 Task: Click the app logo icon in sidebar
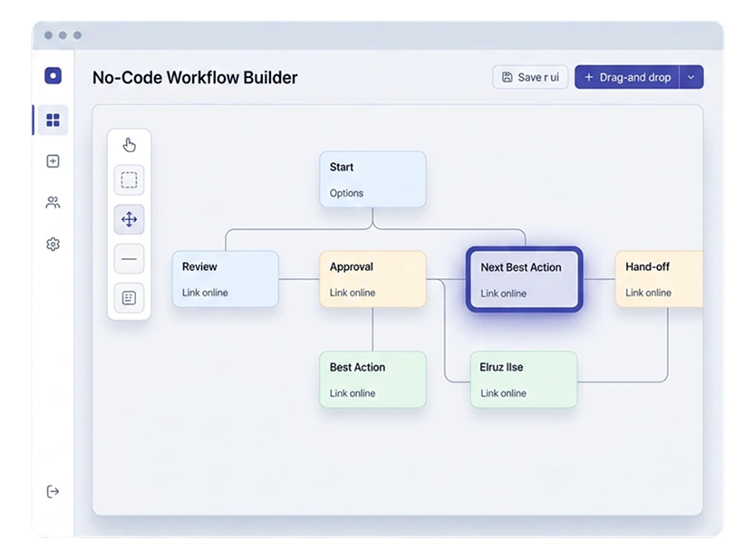(53, 75)
